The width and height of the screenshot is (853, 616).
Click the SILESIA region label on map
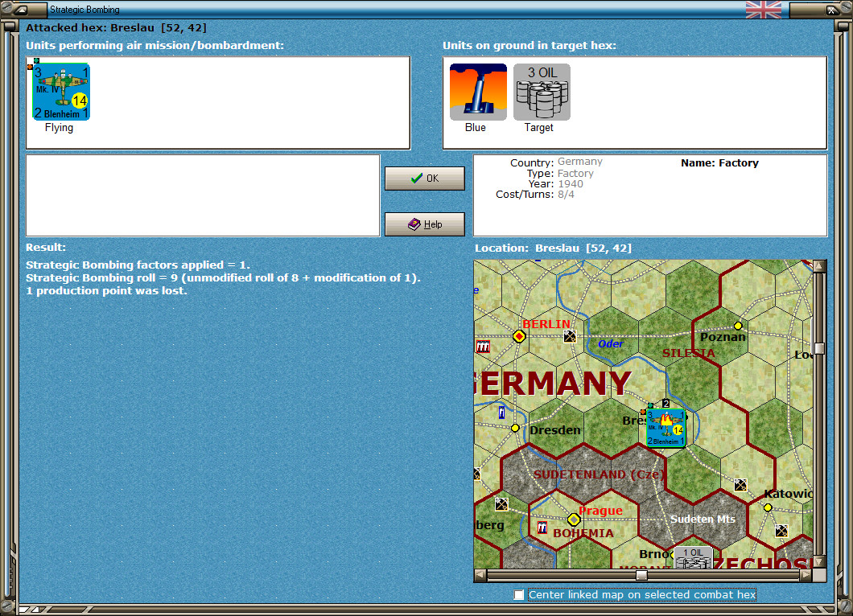(x=689, y=353)
